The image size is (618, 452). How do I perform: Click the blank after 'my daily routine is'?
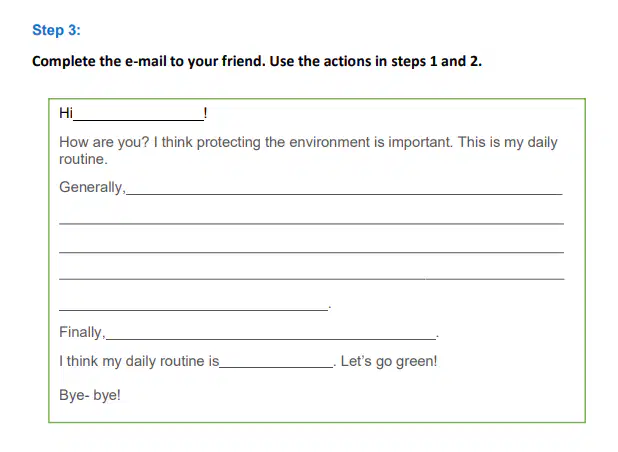276,362
